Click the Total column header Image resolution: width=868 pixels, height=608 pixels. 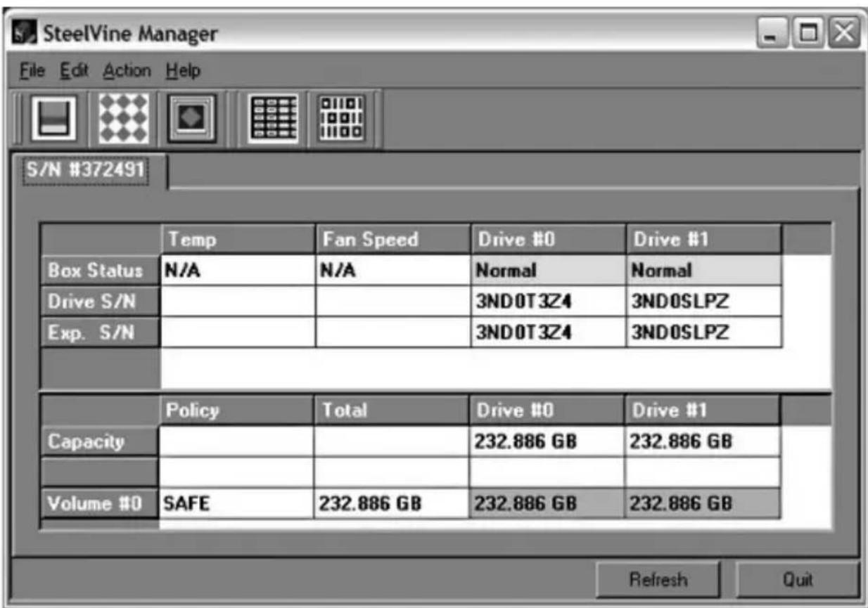tap(392, 410)
